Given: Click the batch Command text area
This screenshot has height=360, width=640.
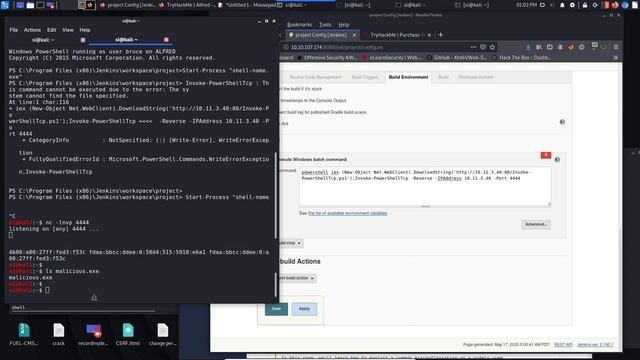Looking at the screenshot, I should click(425, 187).
